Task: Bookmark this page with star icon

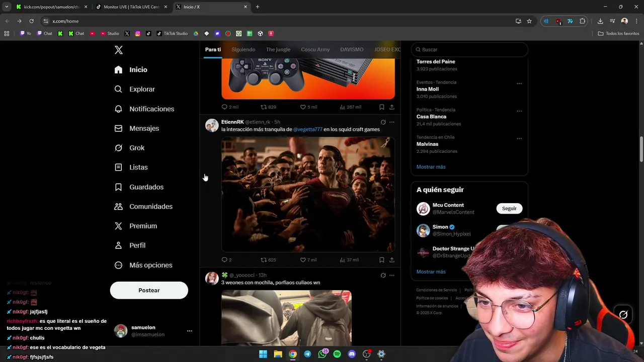Action: point(529,21)
